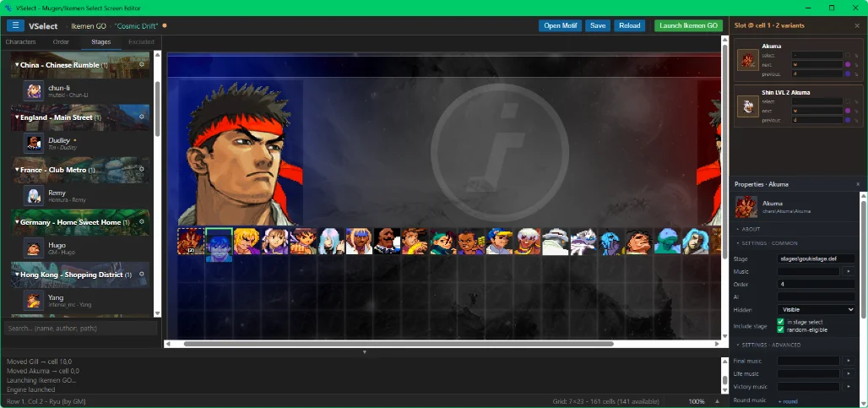Collapse the Germany - Home Sweet Home group
Viewport: 868px width, 408px height.
pos(17,222)
